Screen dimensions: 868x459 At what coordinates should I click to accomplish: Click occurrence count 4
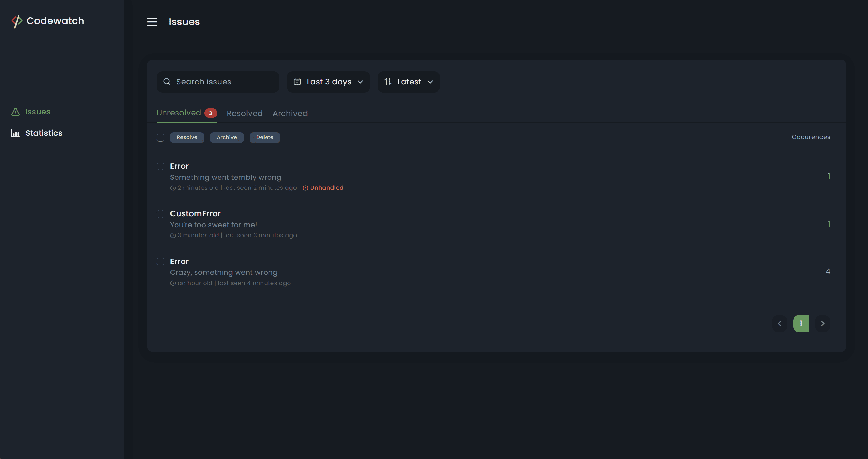point(828,272)
